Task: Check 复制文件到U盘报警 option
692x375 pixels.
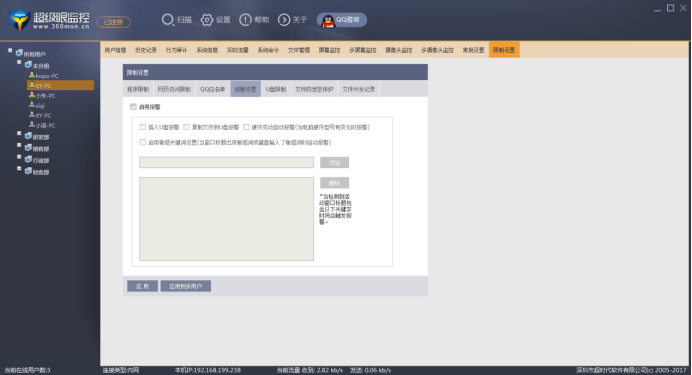Action: [187, 127]
